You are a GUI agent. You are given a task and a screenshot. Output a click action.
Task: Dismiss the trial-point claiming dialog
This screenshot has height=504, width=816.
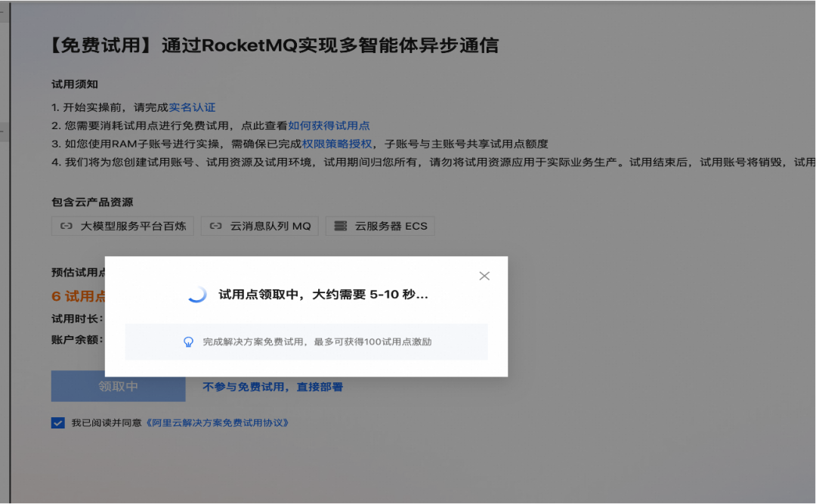484,275
